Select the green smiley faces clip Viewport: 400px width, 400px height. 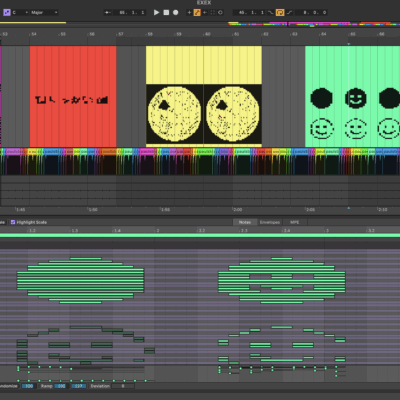click(x=352, y=96)
